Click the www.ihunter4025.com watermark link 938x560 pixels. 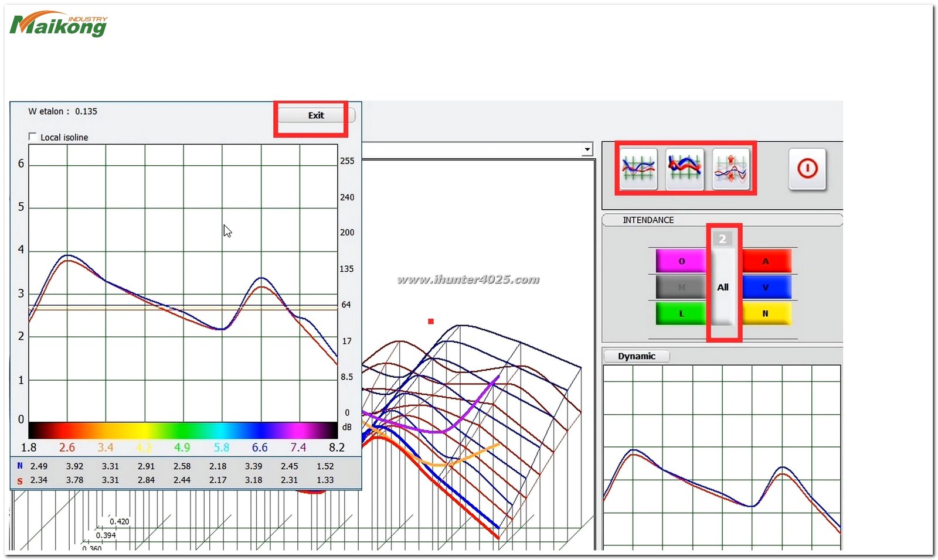[468, 279]
